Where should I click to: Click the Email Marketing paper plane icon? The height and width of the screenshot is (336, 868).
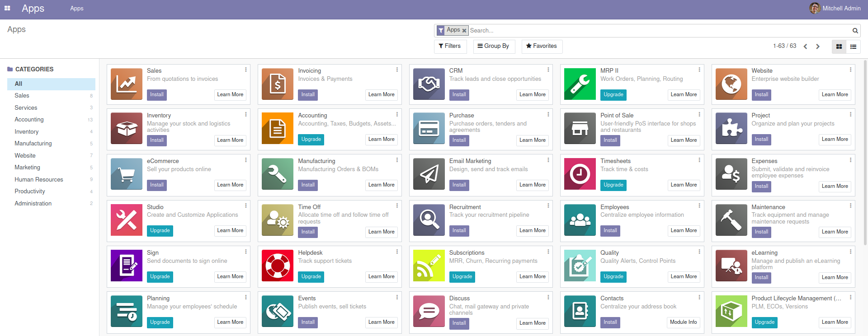[x=429, y=174]
